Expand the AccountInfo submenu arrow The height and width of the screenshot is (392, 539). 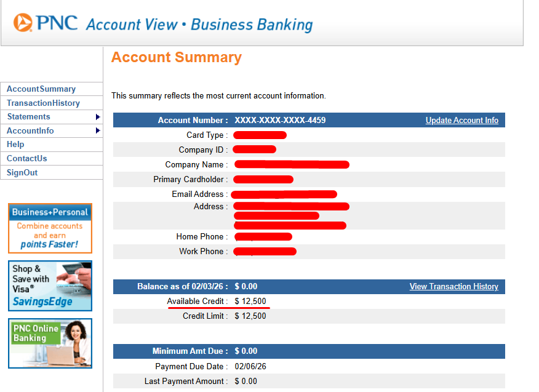coord(97,131)
